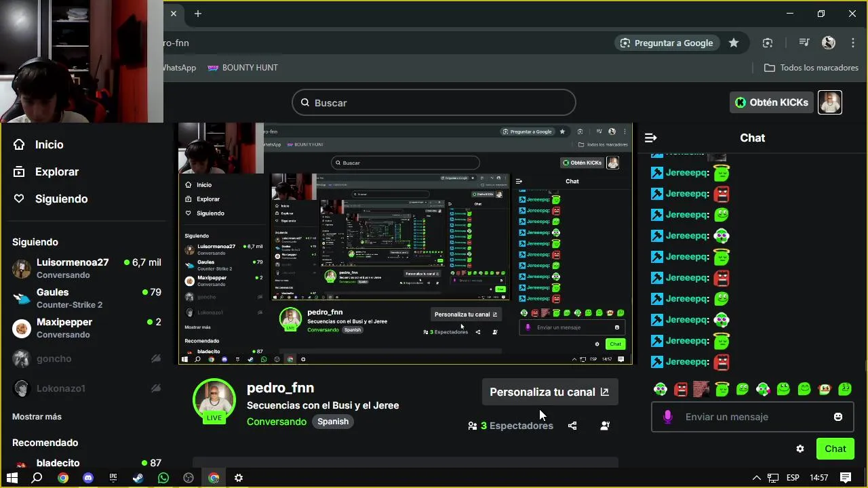Open Luisormenoa27 followed channel

(x=87, y=268)
